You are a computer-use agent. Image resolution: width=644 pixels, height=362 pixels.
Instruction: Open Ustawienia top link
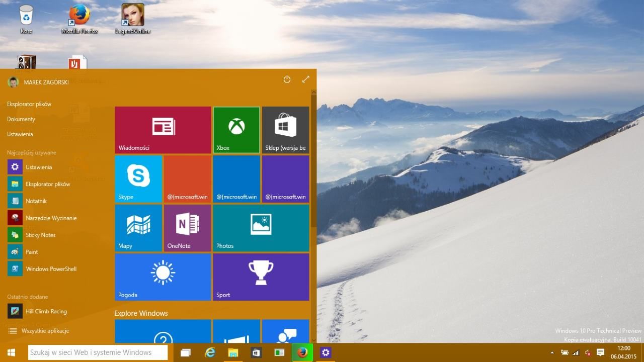pyautogui.click(x=20, y=134)
